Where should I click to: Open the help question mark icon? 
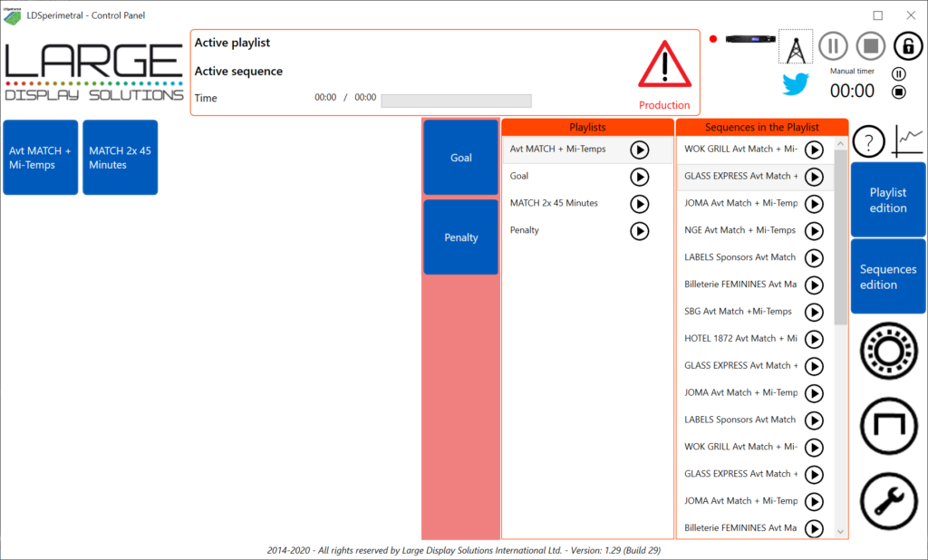pos(869,142)
